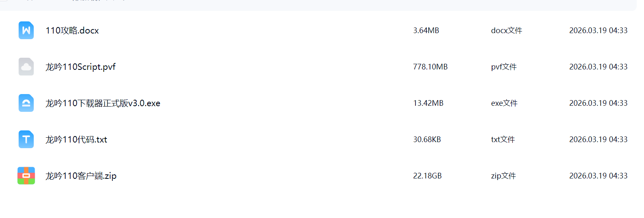Click the 30.68KB file size
This screenshot has width=644, height=218.
(427, 140)
